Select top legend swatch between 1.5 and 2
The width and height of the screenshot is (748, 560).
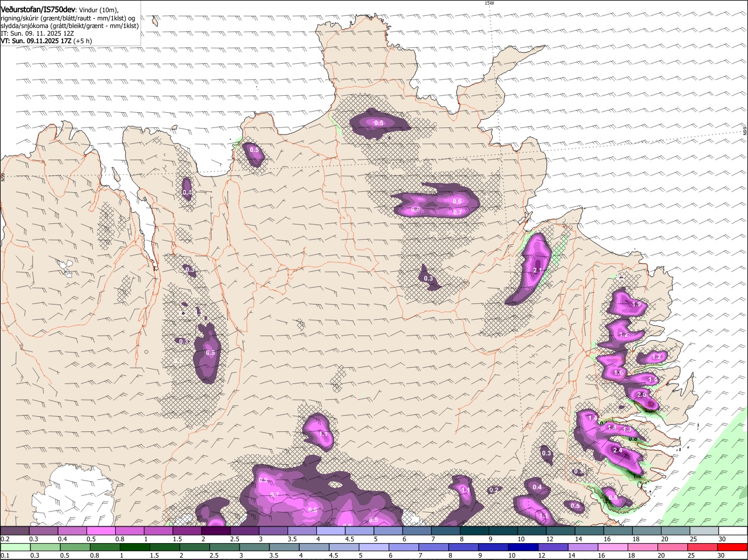tap(187, 531)
